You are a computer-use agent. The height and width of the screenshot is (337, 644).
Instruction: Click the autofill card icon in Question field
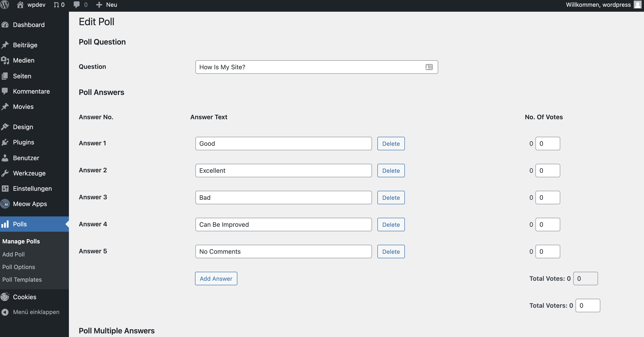click(x=429, y=67)
